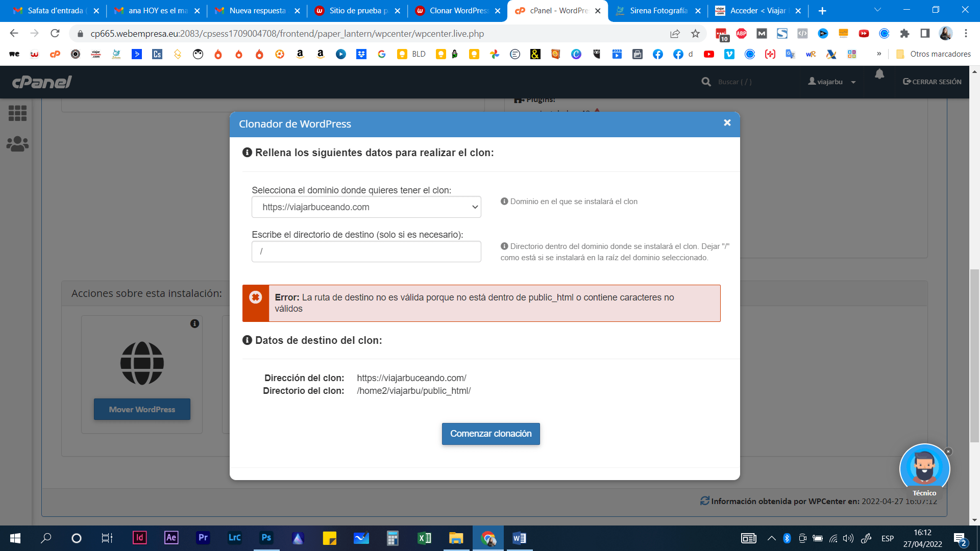Switch to Nueva respuesta tab

tap(258, 11)
